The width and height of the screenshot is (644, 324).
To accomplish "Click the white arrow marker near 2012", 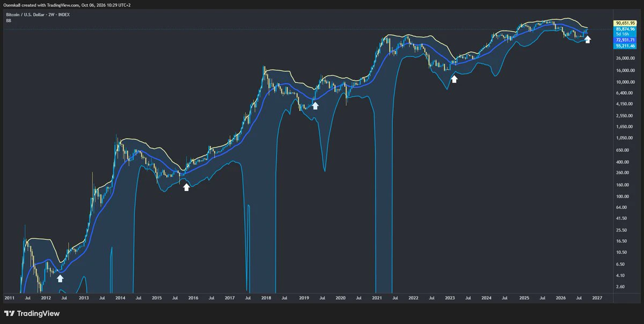I will [x=60, y=278].
